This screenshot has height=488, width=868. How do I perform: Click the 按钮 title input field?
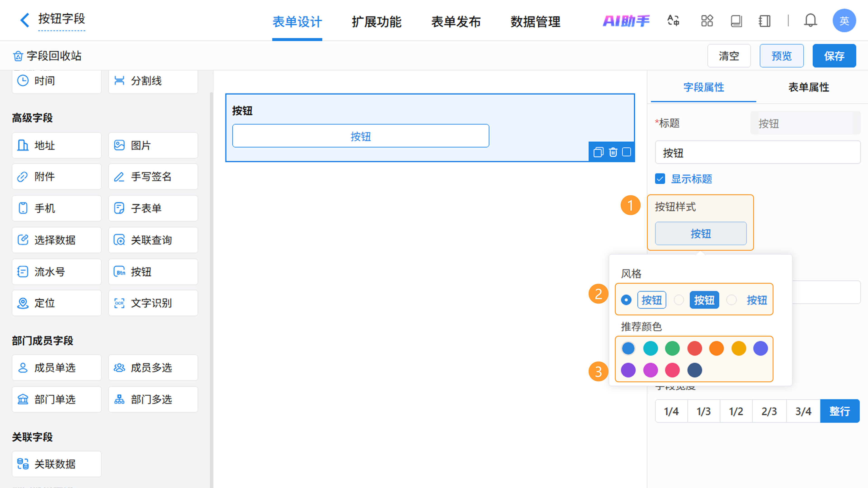point(757,153)
